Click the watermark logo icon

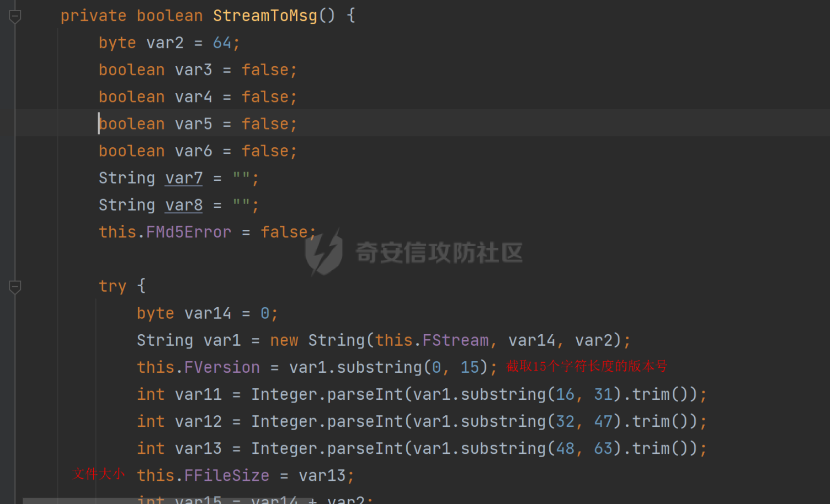(324, 253)
